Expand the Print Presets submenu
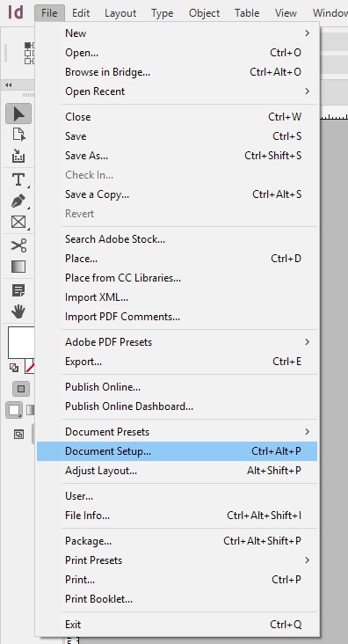Viewport: 348px width, 644px height. pos(177,560)
